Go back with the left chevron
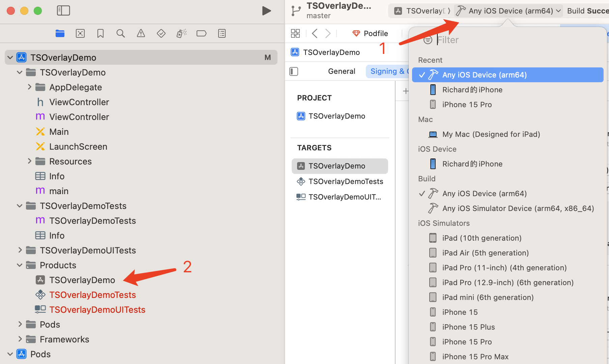The width and height of the screenshot is (609, 364). coord(315,33)
